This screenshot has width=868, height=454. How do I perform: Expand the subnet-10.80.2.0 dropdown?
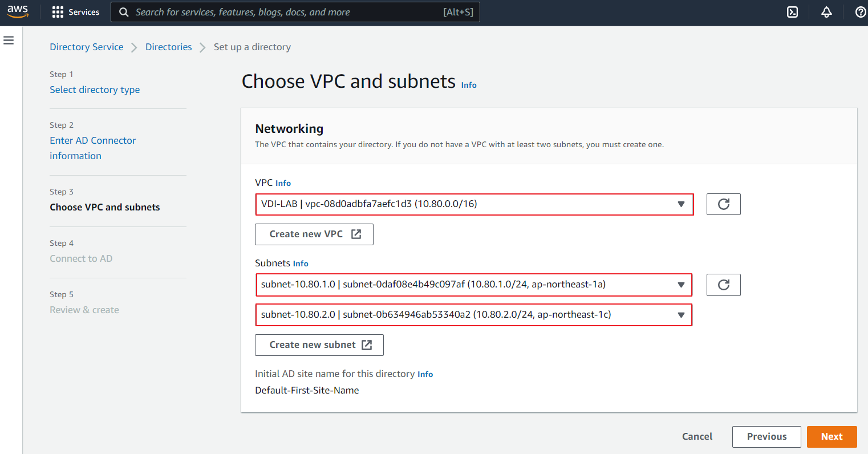coord(474,315)
